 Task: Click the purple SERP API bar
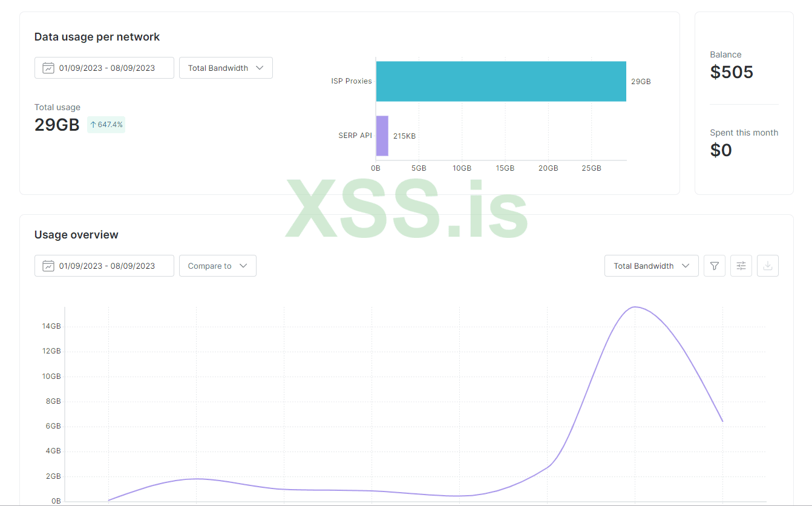382,136
